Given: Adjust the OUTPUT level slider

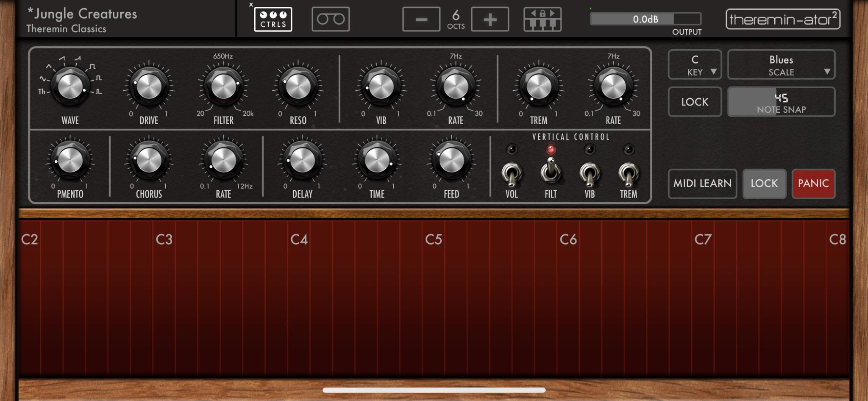Looking at the screenshot, I should [x=645, y=19].
